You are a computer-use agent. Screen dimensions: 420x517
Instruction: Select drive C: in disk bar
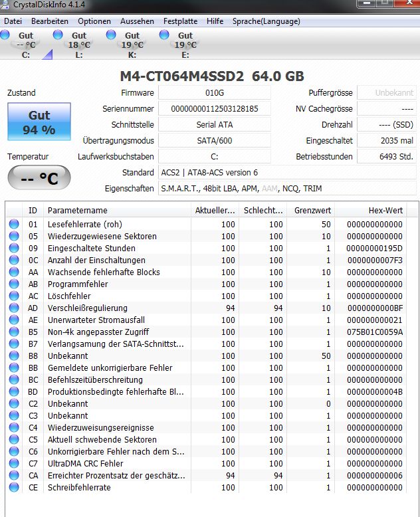coord(26,45)
